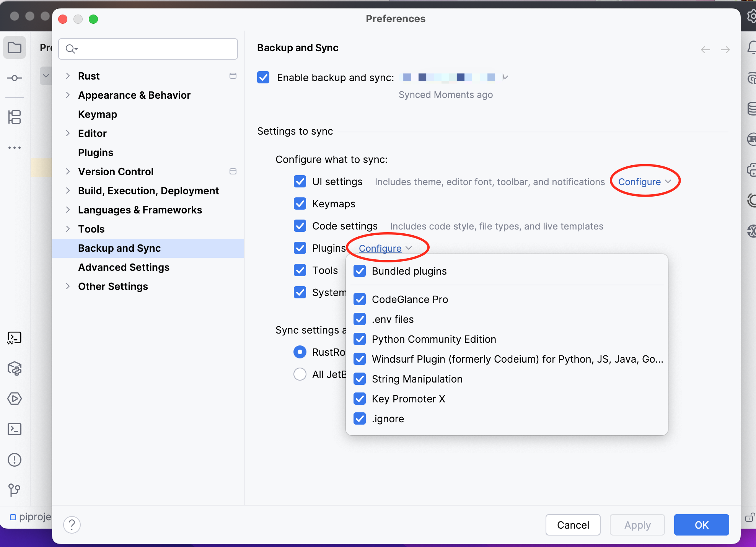This screenshot has width=756, height=547.
Task: Open the Structure tool window icon
Action: [15, 117]
